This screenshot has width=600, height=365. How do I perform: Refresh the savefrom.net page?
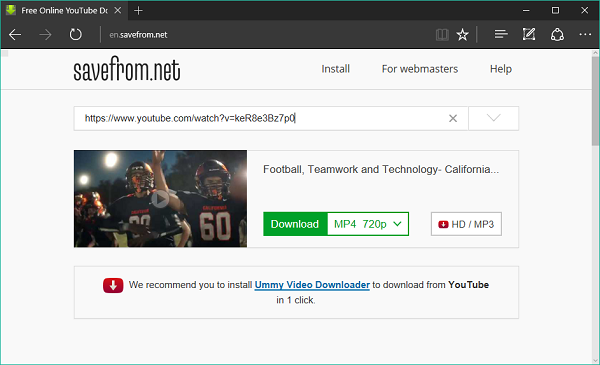click(75, 34)
